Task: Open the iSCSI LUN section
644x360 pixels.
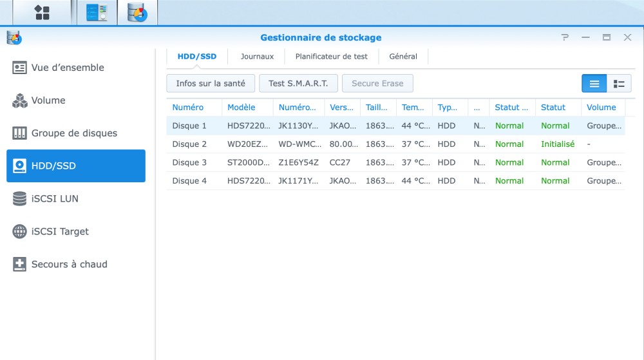Action: [55, 199]
